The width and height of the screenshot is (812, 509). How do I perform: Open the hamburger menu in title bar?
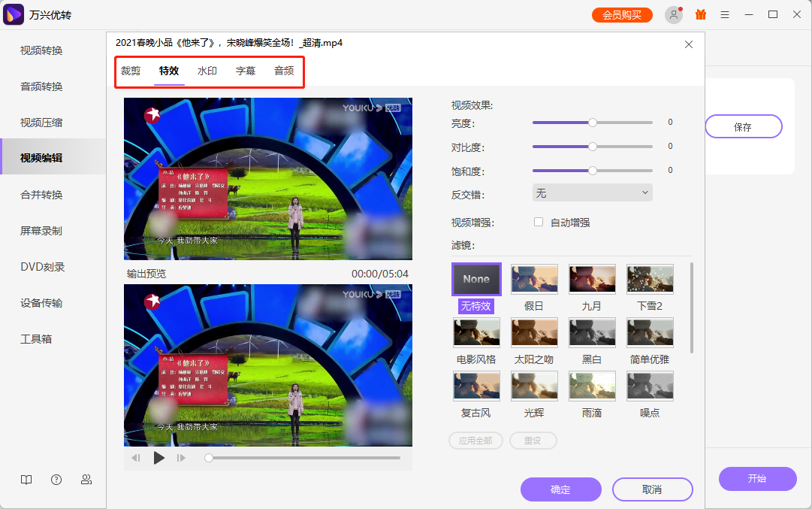725,15
